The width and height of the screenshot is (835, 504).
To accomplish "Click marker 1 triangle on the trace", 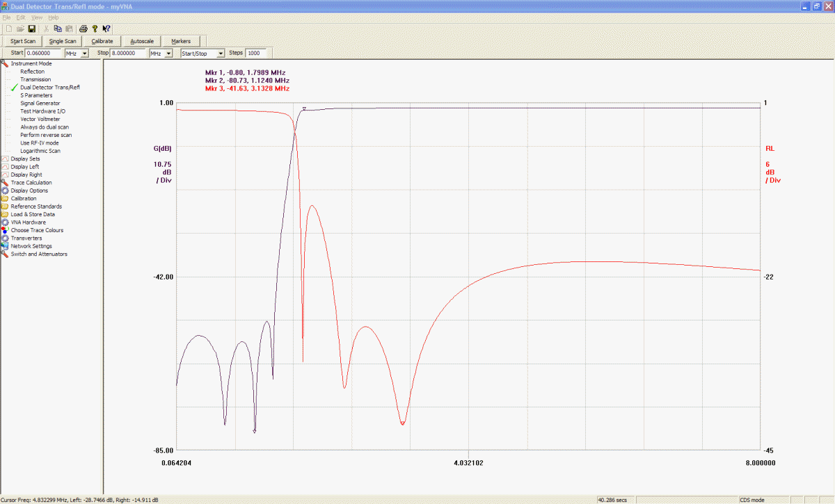I will click(x=304, y=108).
